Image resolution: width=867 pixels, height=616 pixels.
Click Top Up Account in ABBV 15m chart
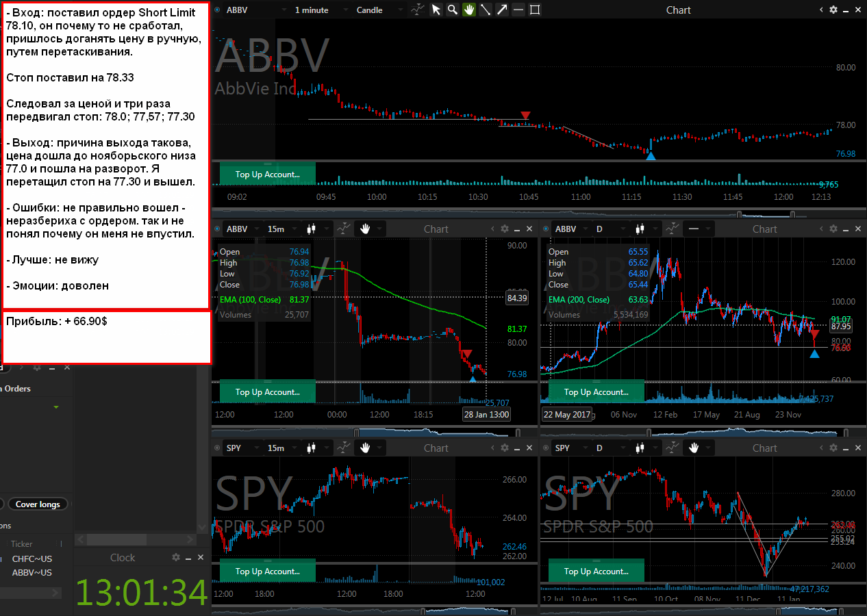coord(268,392)
